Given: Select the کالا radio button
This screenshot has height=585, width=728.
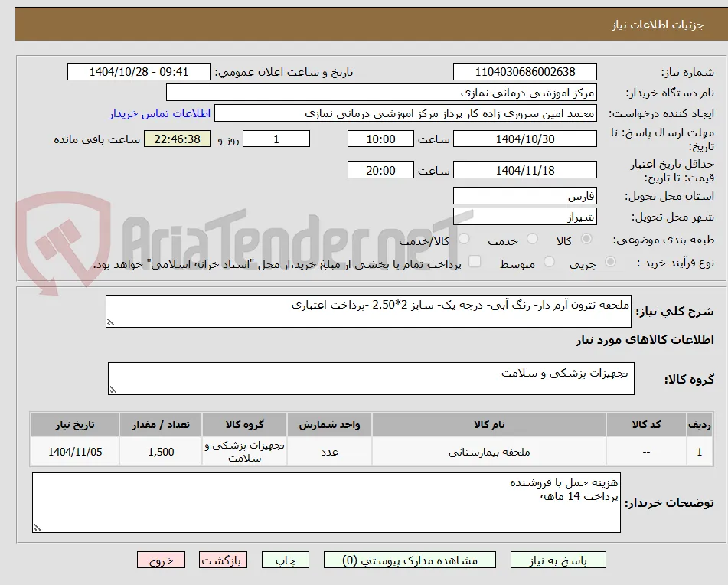Looking at the screenshot, I should pos(586,239).
